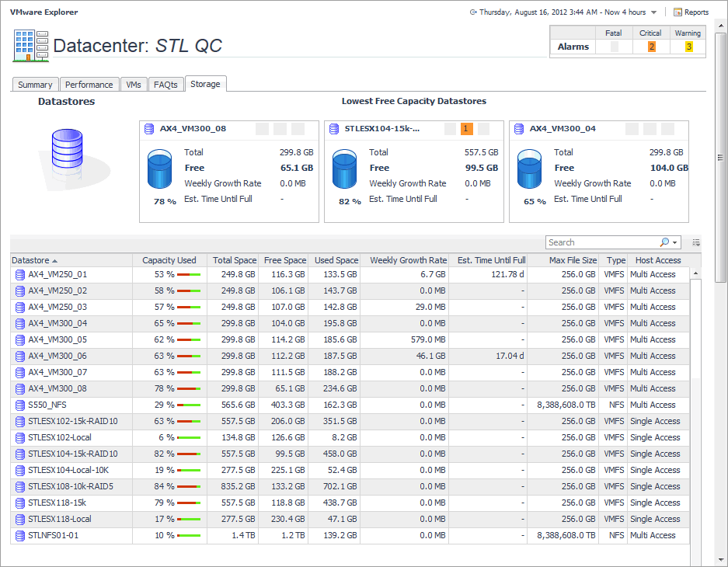Viewport: 728px width, 567px height.
Task: Open the AX4_VM250_01 datastore link
Action: click(x=57, y=275)
